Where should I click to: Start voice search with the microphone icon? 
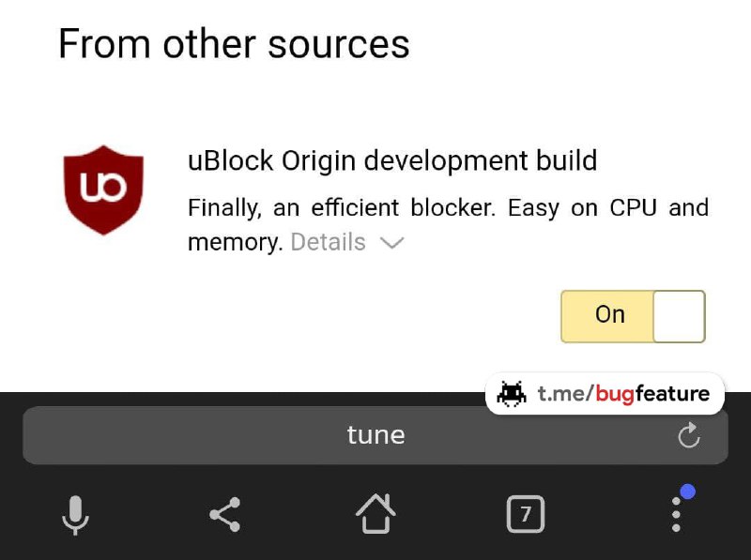coord(75,514)
